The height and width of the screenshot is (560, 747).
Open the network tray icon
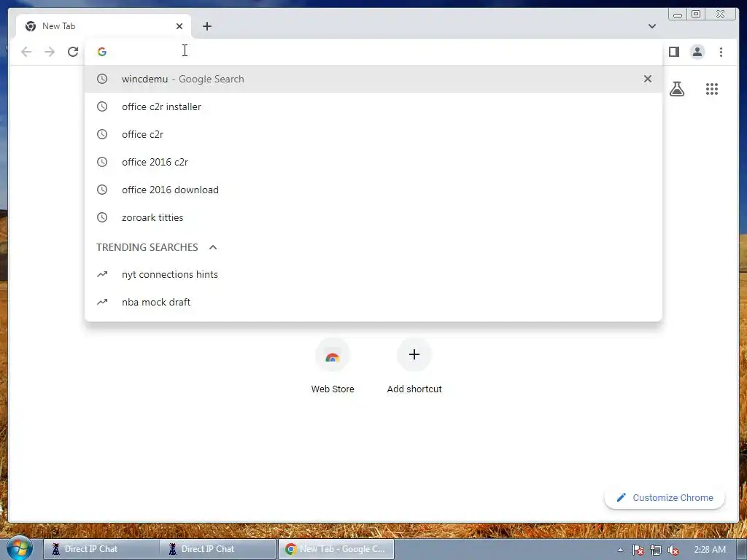click(656, 550)
